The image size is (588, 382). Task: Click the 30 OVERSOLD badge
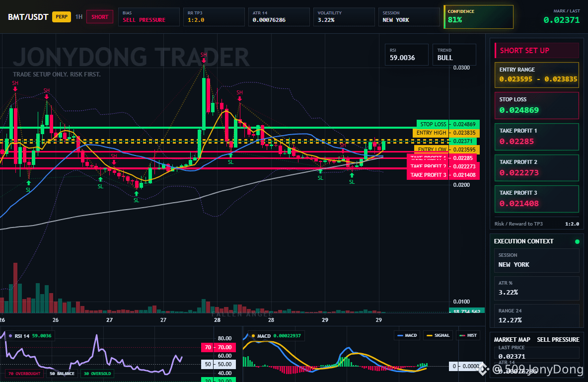tap(97, 374)
